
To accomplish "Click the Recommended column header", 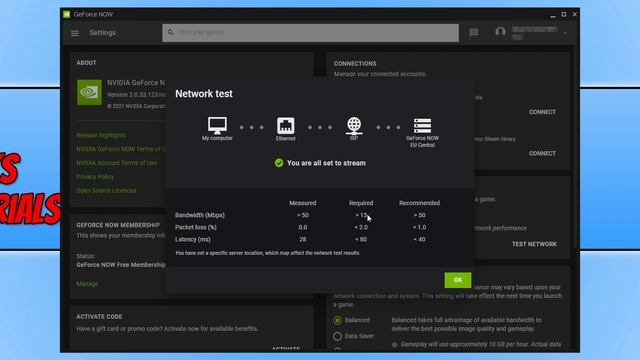I will point(419,203).
